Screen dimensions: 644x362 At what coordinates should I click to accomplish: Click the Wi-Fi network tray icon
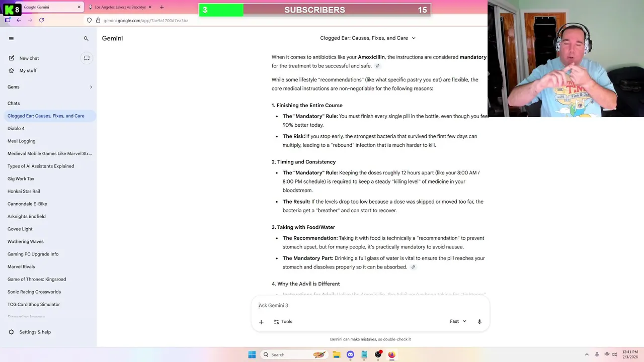point(607,354)
